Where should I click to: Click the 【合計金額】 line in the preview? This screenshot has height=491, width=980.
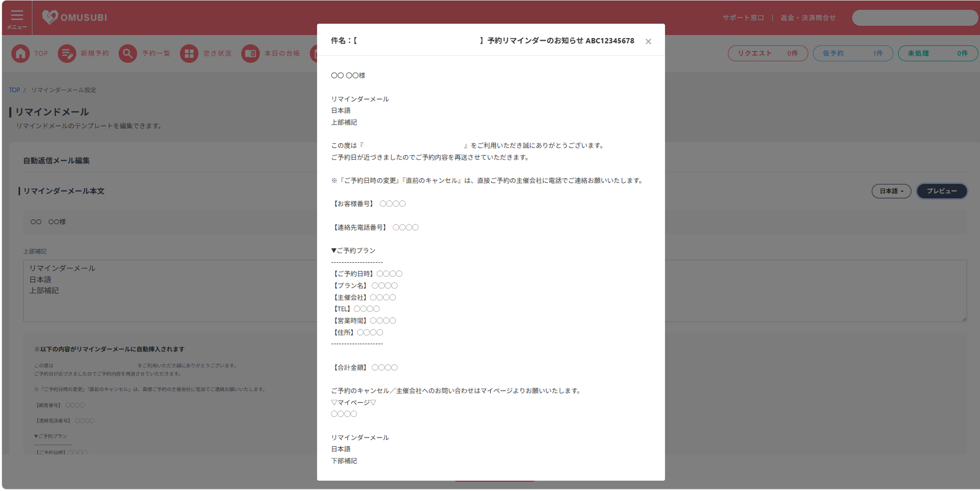coord(364,368)
